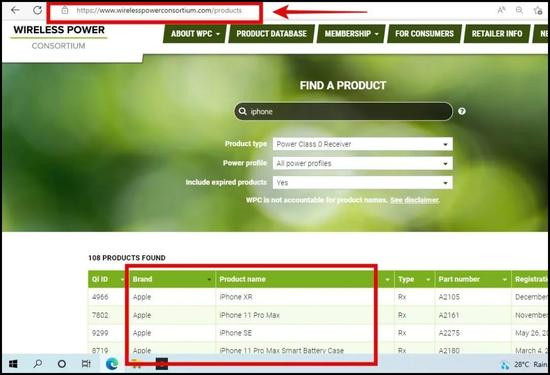
Task: Click Qi ID 4966 cell
Action: coord(100,297)
